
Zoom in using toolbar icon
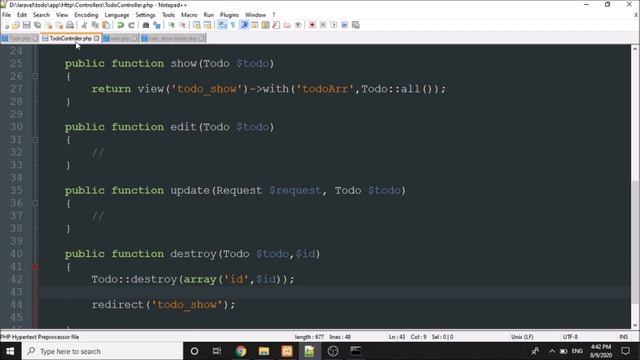click(172, 25)
